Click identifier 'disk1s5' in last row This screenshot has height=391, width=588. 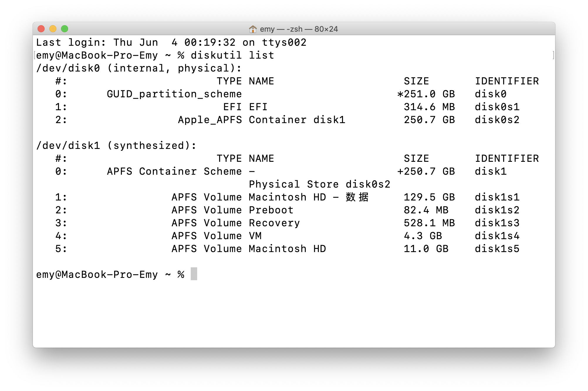(497, 249)
